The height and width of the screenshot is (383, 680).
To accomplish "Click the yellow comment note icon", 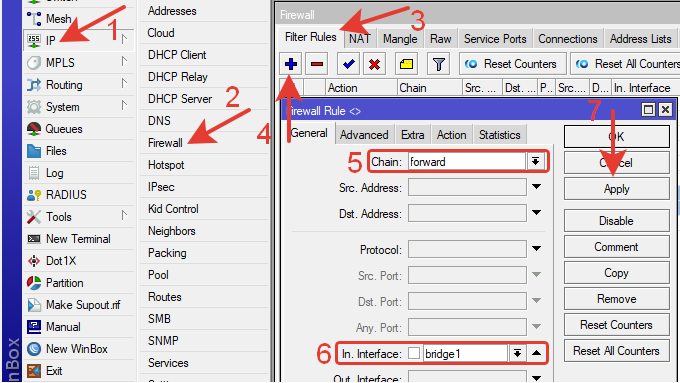I will point(406,64).
